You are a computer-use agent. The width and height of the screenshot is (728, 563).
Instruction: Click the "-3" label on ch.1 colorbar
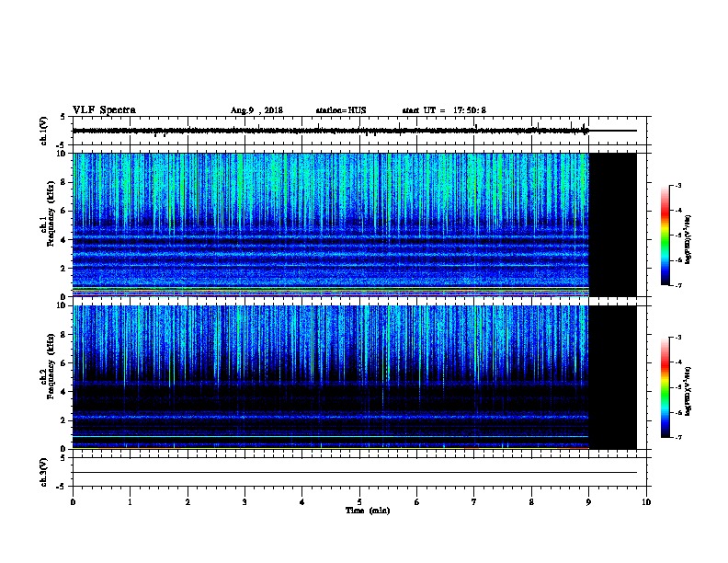point(678,185)
